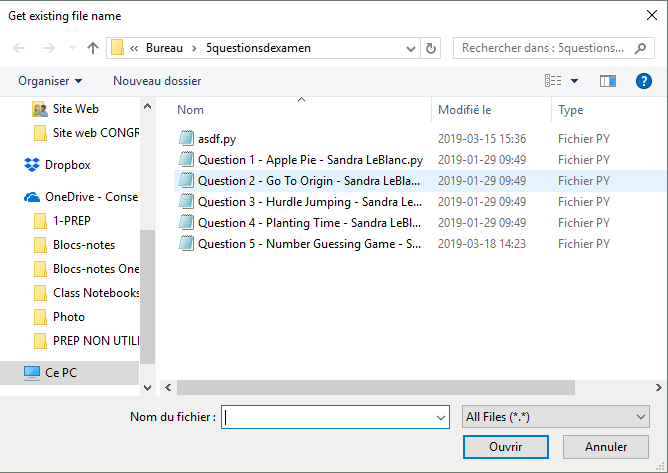This screenshot has width=668, height=473.
Task: Sort by the Type column header
Action: [x=571, y=110]
